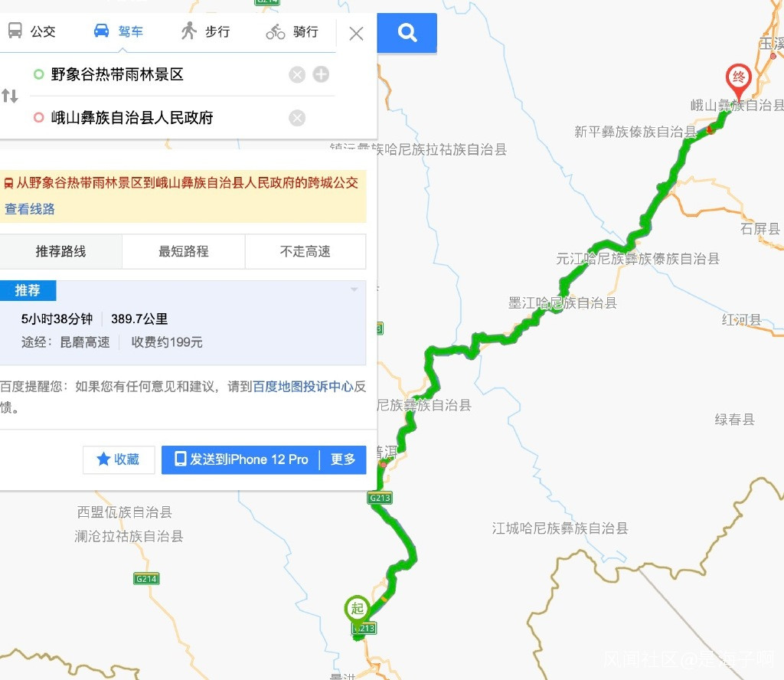784x680 pixels.
Task: Click the 收藏 favorite button
Action: [119, 459]
